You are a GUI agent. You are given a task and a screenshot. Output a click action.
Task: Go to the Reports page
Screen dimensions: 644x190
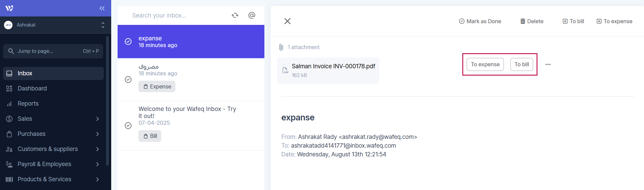pos(28,104)
